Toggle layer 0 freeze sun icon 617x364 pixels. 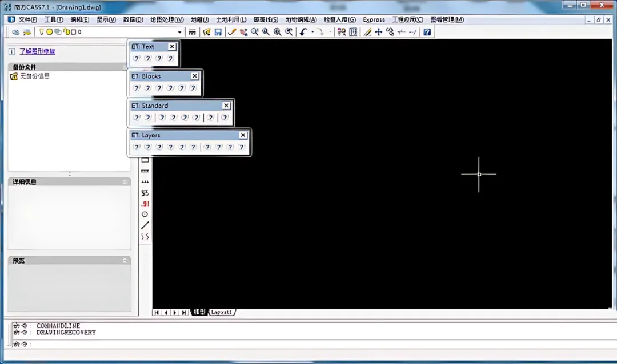click(50, 32)
